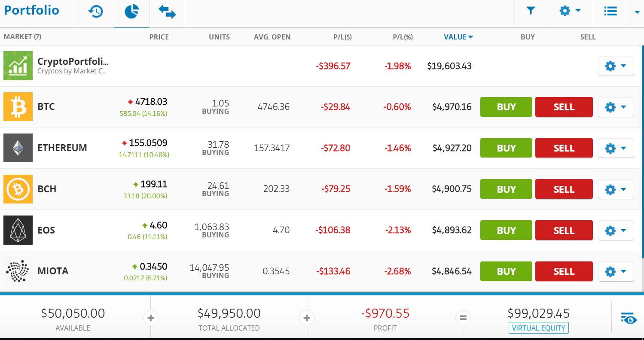Open the transfer arrows icon in toolbar
644x340 pixels.
click(x=167, y=12)
